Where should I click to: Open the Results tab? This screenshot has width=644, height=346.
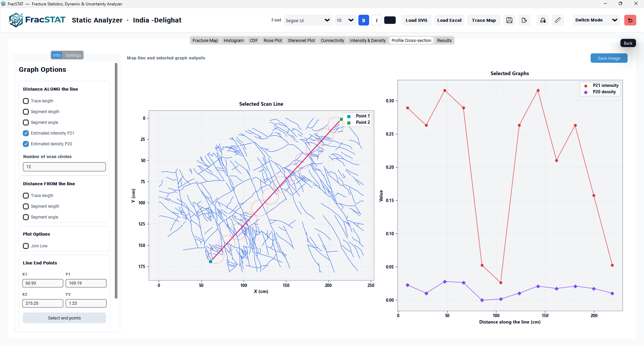point(444,40)
